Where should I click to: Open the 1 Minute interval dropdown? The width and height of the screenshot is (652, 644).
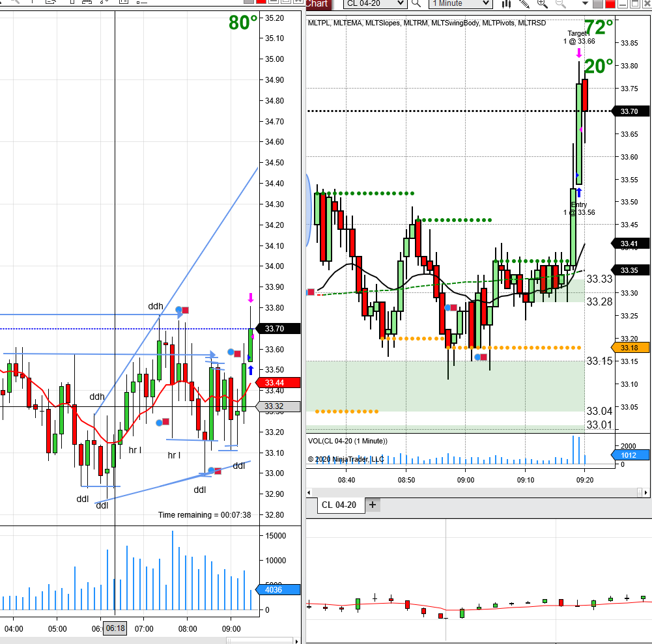(461, 4)
